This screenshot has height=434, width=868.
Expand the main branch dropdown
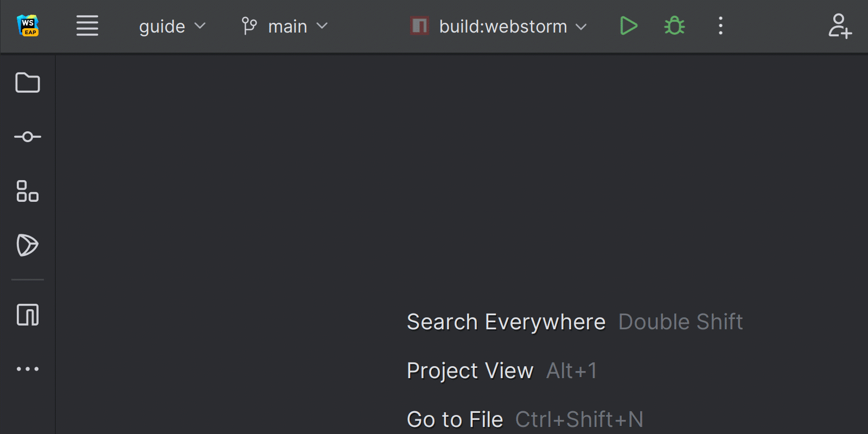coord(285,26)
